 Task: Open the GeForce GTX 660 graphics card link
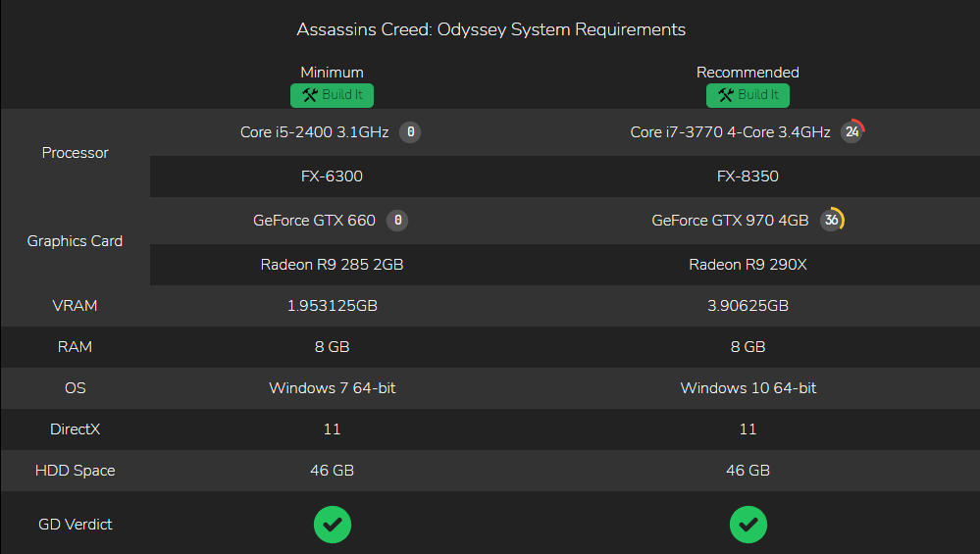point(314,221)
